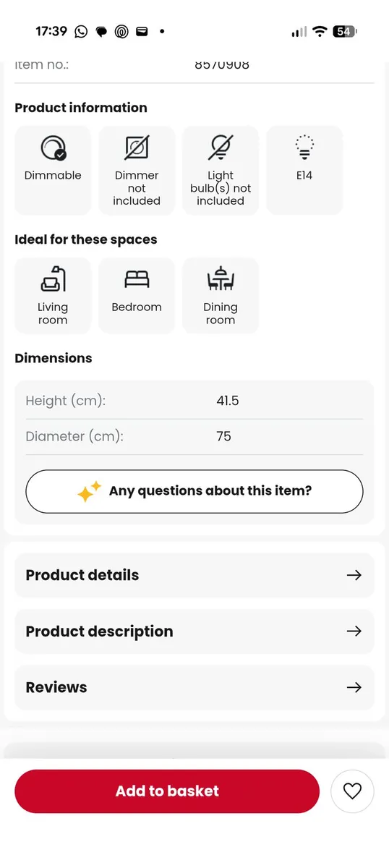
Task: Tap the E14 bulb socket icon
Action: click(304, 148)
